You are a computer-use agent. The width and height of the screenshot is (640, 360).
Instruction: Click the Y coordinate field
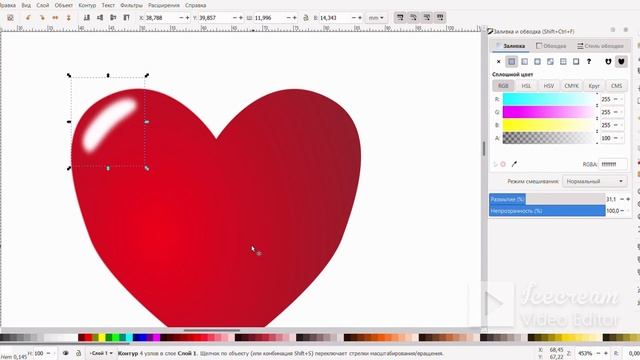pyautogui.click(x=215, y=18)
